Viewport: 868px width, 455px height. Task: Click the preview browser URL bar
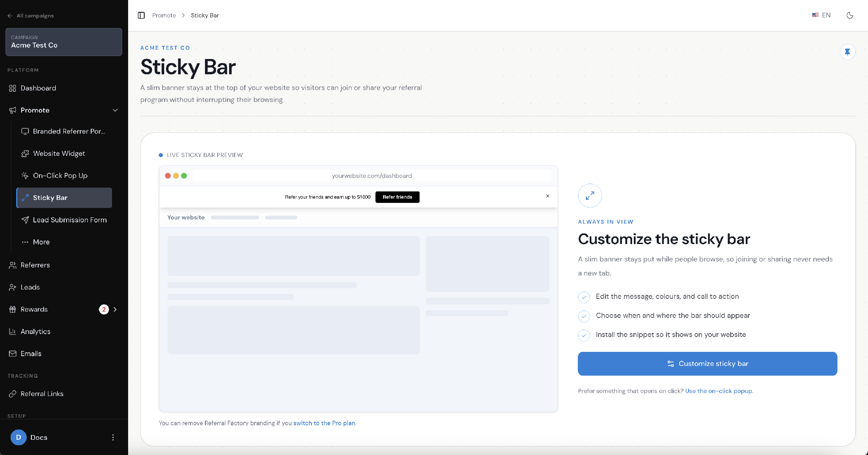372,176
